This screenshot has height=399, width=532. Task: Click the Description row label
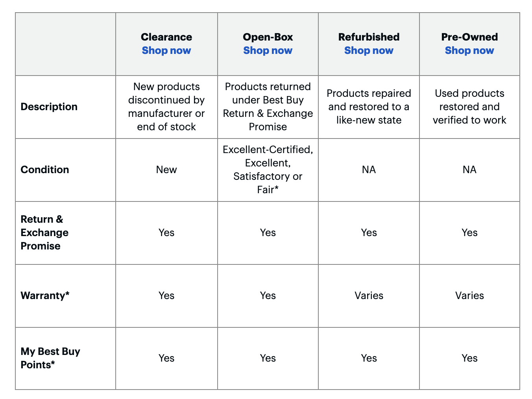coord(49,107)
